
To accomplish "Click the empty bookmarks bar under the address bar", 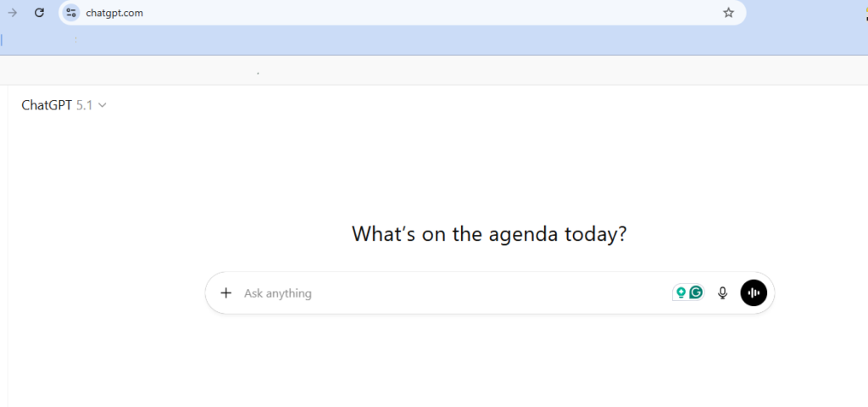I will [x=424, y=40].
